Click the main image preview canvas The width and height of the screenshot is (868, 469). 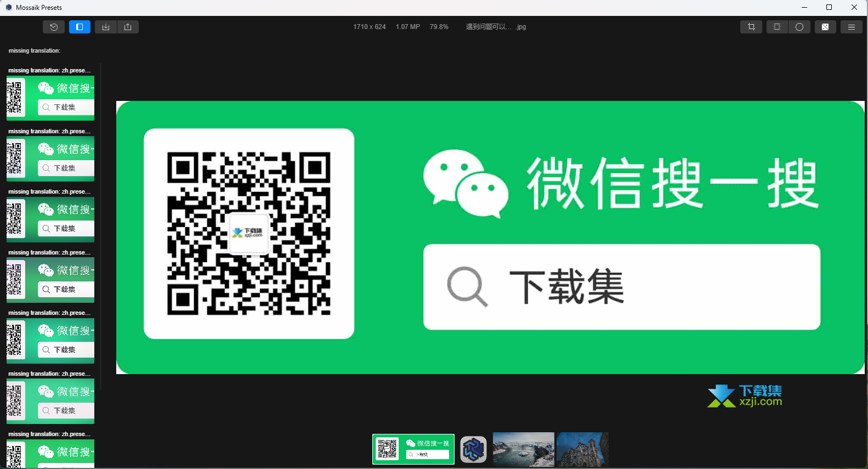point(490,238)
